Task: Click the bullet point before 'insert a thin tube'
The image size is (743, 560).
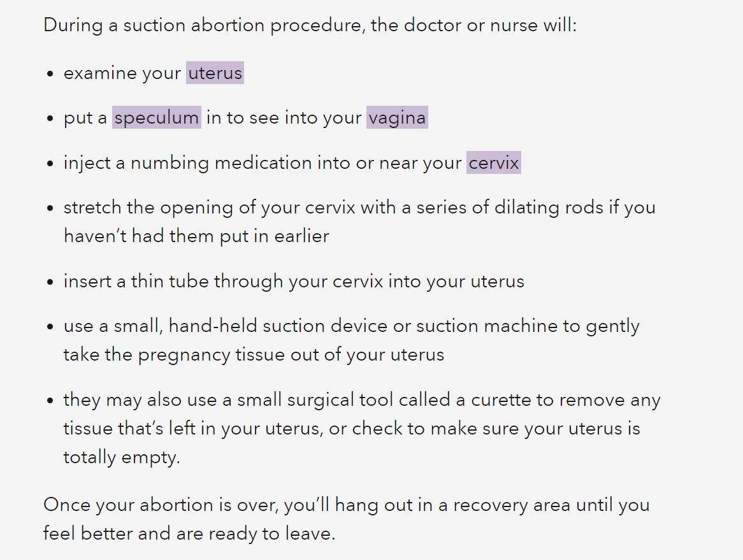Action: click(x=50, y=282)
